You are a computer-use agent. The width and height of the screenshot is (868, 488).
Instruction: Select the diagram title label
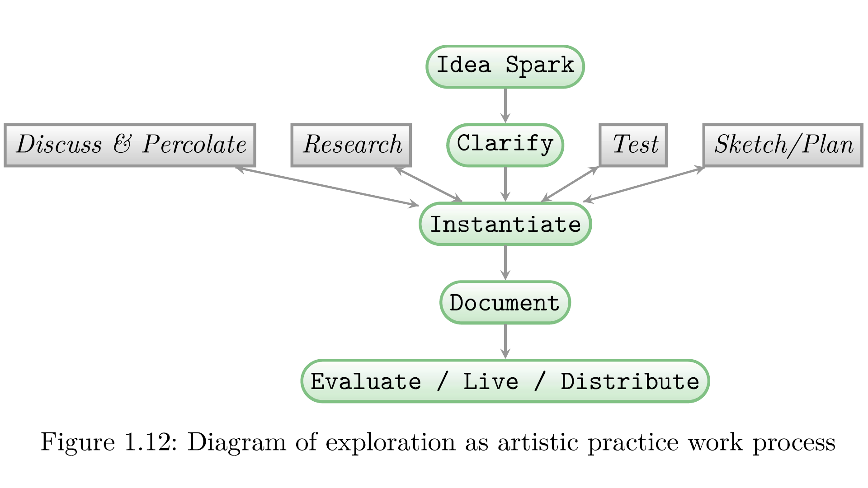coord(434,447)
